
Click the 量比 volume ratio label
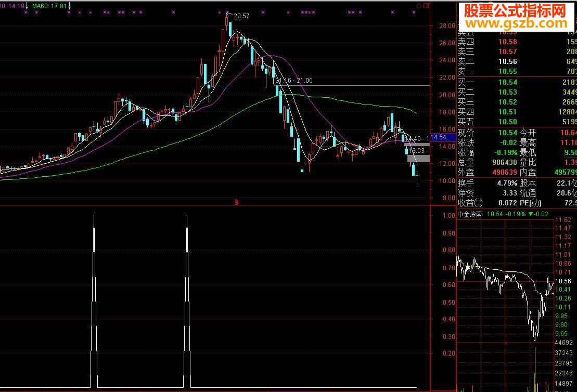pyautogui.click(x=528, y=163)
